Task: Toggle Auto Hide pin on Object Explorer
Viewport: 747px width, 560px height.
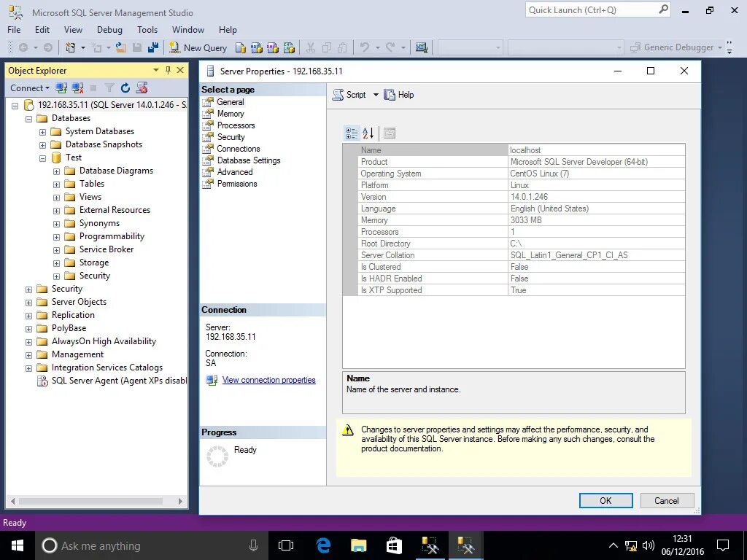Action: coord(168,71)
